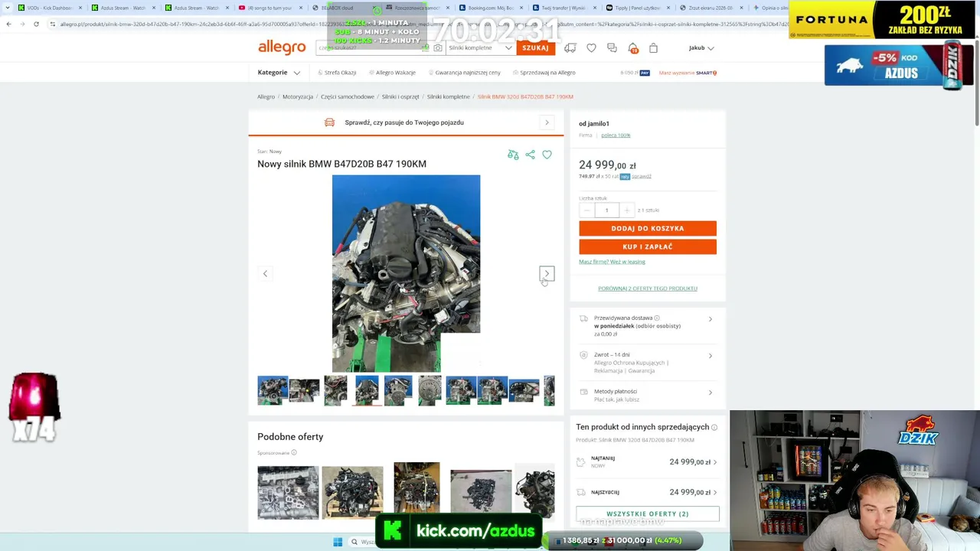This screenshot has width=980, height=551.
Task: Click the compare scales icon beside the product title
Action: [513, 155]
